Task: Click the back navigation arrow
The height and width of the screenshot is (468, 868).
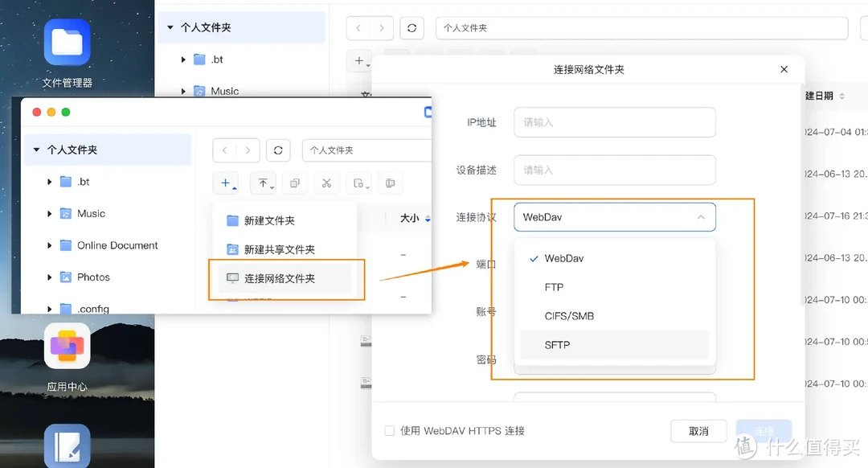Action: coord(226,150)
